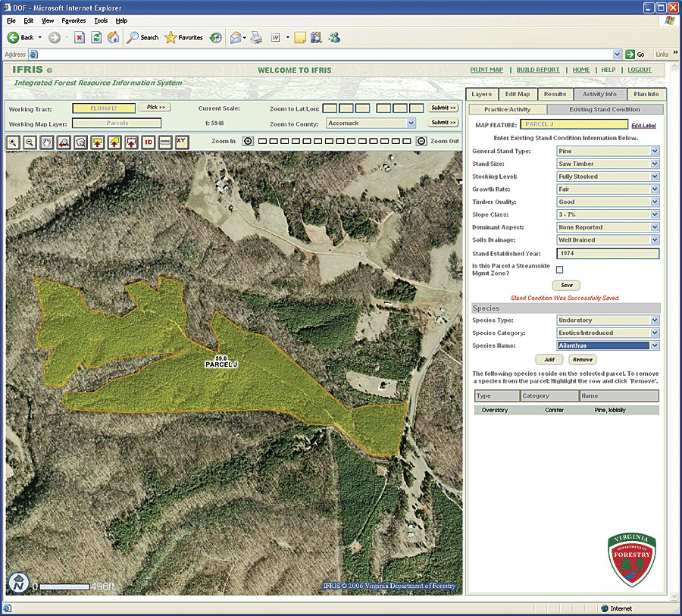Viewport: 682px width, 616px height.
Task: Click the browser Refresh icon
Action: (x=96, y=37)
